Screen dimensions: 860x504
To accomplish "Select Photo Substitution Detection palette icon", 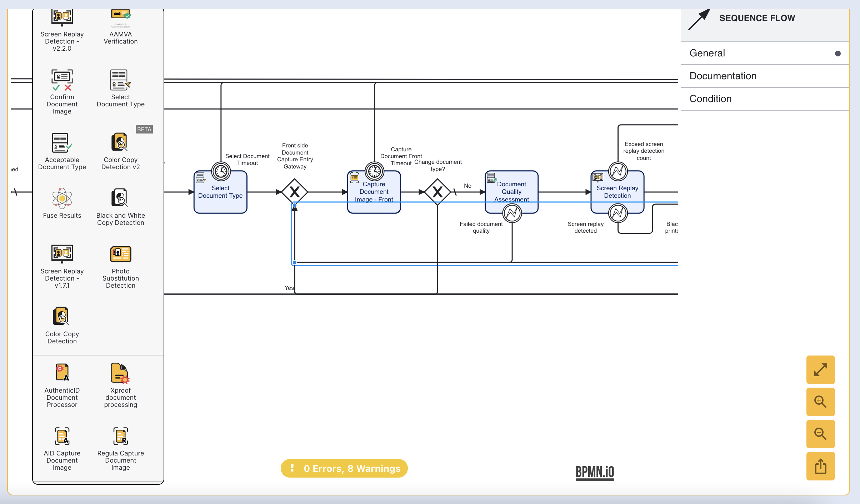I will (x=121, y=254).
